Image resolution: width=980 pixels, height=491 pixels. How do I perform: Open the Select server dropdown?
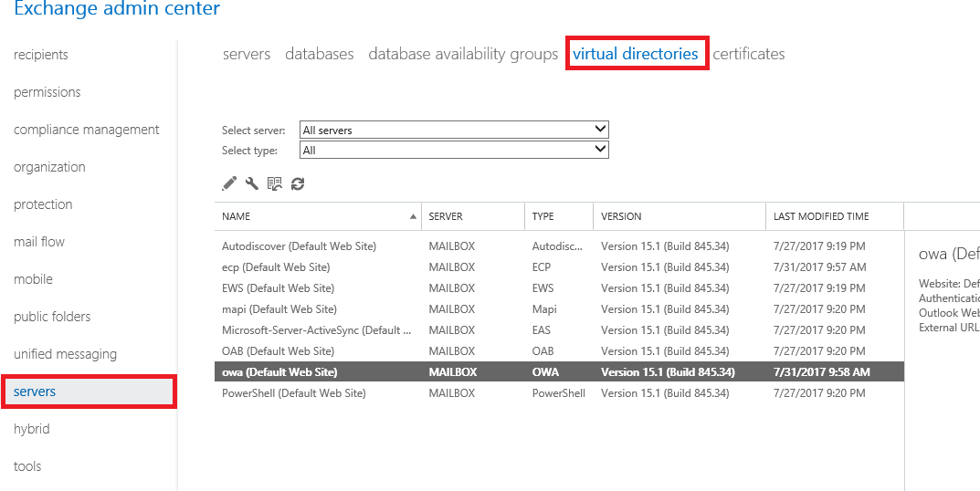pyautogui.click(x=454, y=130)
